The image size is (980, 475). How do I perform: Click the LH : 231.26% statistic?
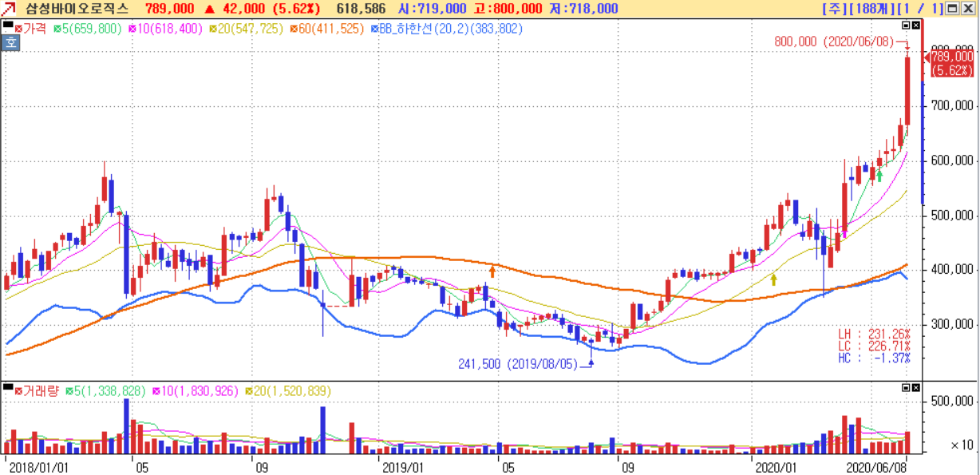point(874,334)
